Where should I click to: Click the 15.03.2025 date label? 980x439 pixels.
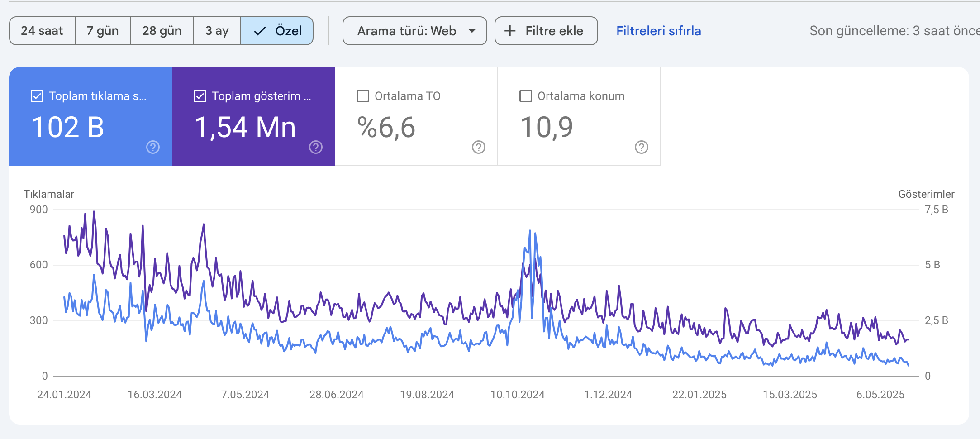[790, 395]
